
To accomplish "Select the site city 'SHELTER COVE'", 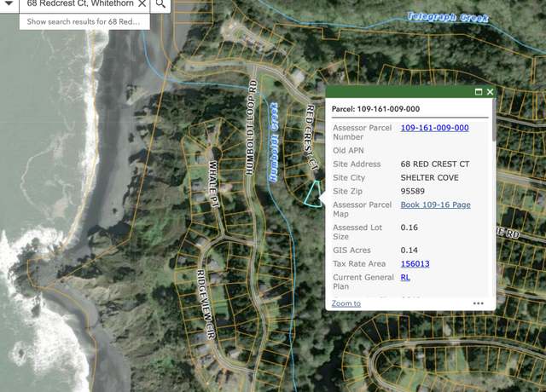I will pyautogui.click(x=429, y=177).
